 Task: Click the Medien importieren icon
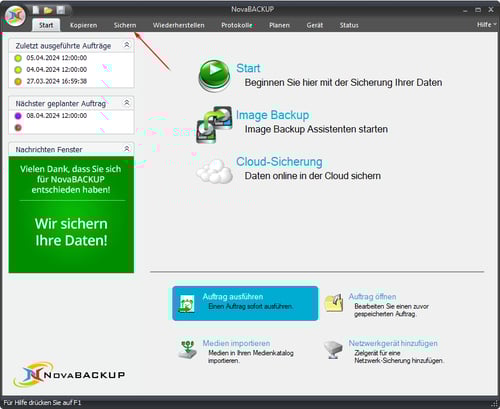187,350
